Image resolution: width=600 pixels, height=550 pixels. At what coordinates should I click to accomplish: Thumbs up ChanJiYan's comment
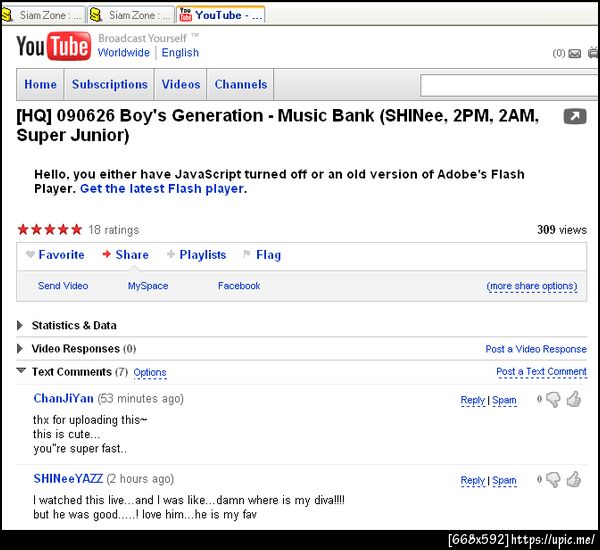[x=574, y=399]
